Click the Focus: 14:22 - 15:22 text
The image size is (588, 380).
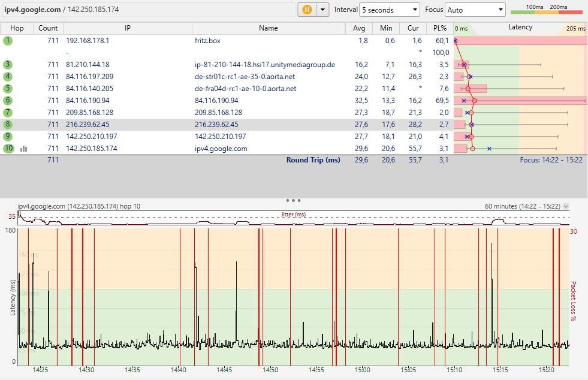click(551, 160)
